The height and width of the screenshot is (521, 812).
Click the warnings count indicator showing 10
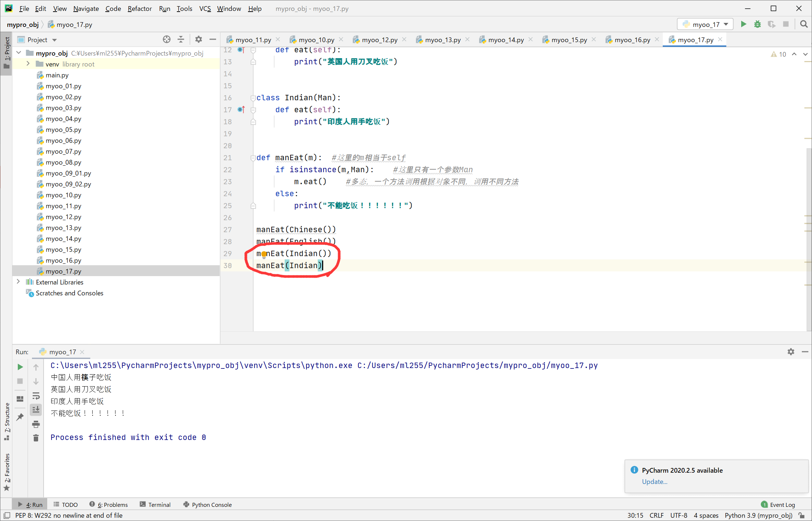pyautogui.click(x=778, y=54)
